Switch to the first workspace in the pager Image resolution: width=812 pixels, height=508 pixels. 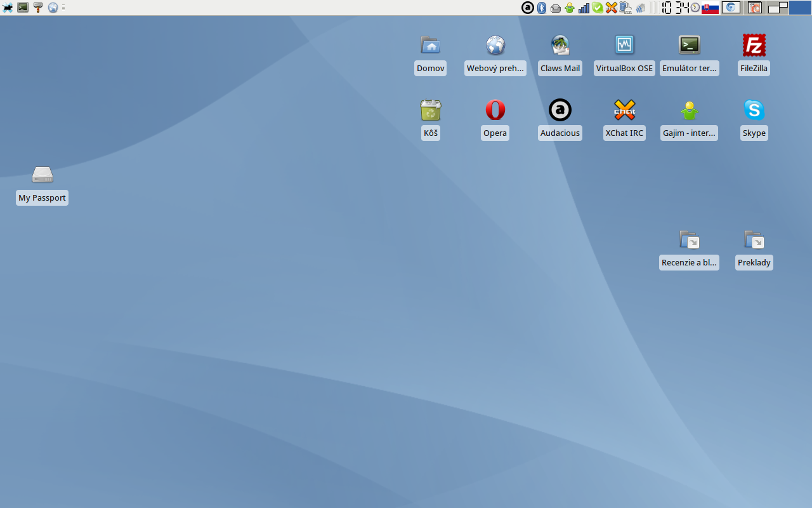(778, 8)
